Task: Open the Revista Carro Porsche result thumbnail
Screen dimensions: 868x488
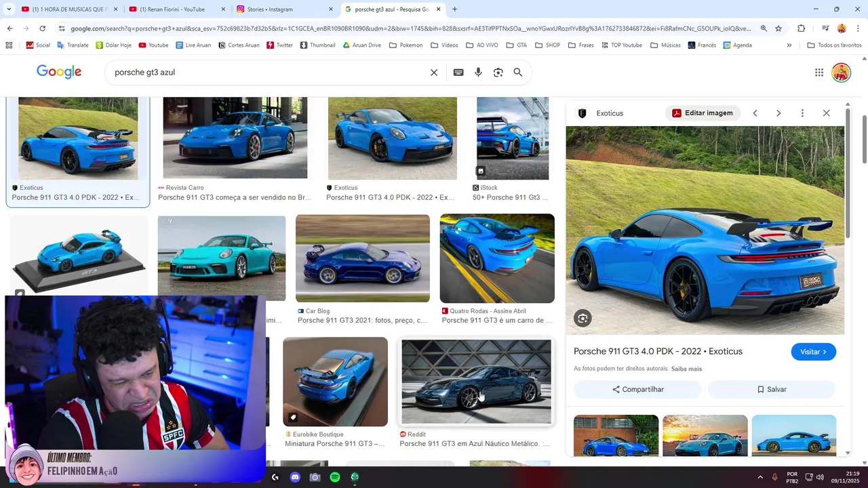Action: click(235, 138)
